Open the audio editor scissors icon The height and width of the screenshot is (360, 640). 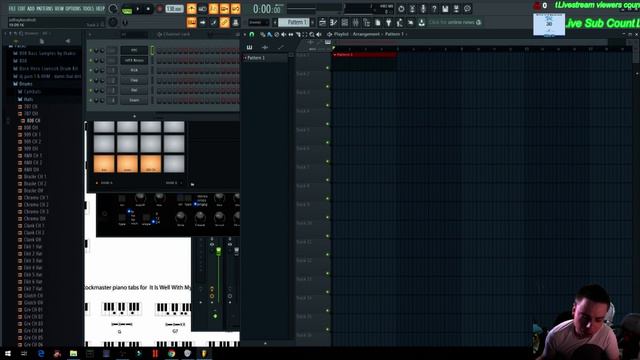[x=412, y=9]
